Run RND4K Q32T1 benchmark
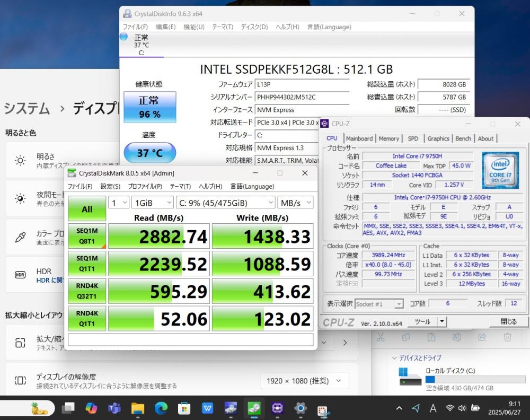Screen dimensions: 530x420 point(87,291)
